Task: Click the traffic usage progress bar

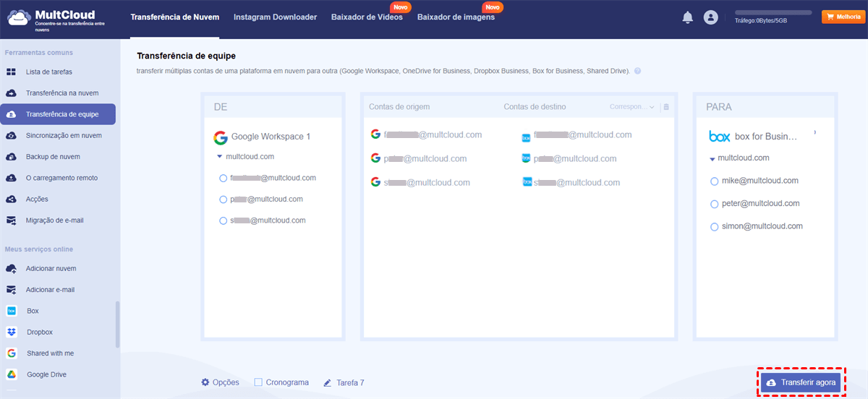Action: [773, 12]
